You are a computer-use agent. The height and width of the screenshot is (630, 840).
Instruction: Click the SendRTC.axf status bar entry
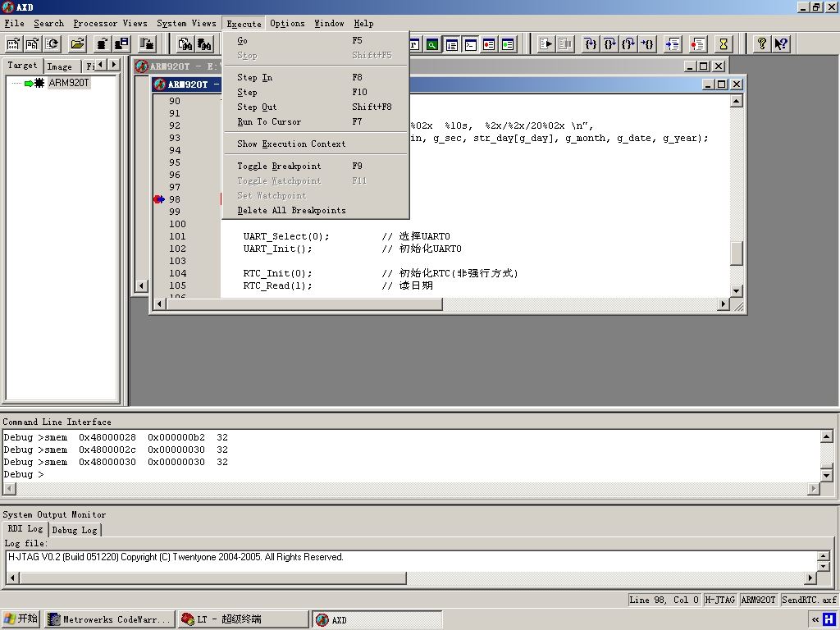coord(809,600)
